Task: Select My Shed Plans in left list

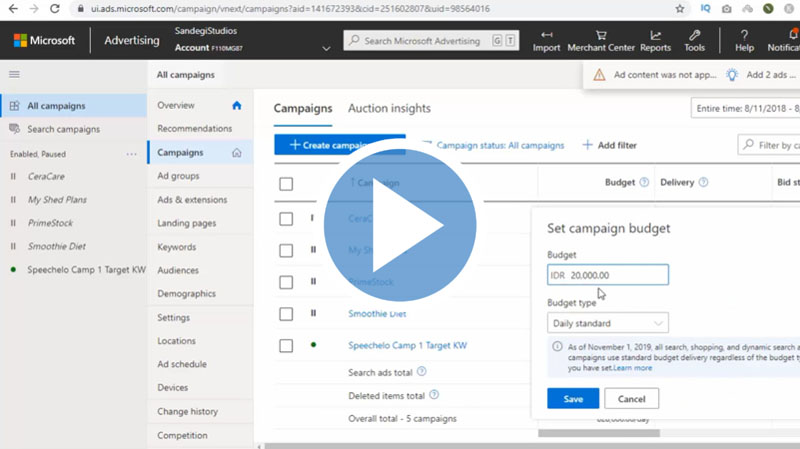Action: [57, 199]
